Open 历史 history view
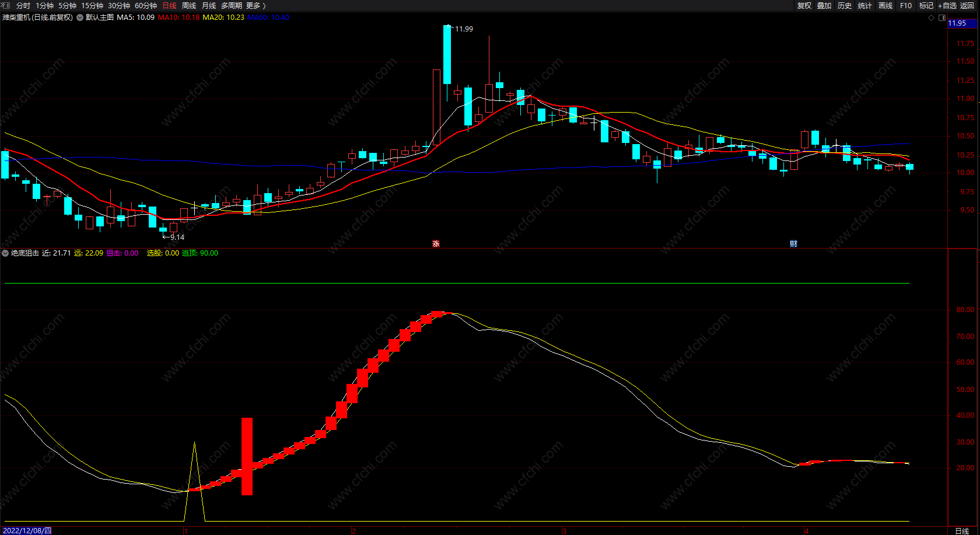This screenshot has height=535, width=980. click(845, 5)
